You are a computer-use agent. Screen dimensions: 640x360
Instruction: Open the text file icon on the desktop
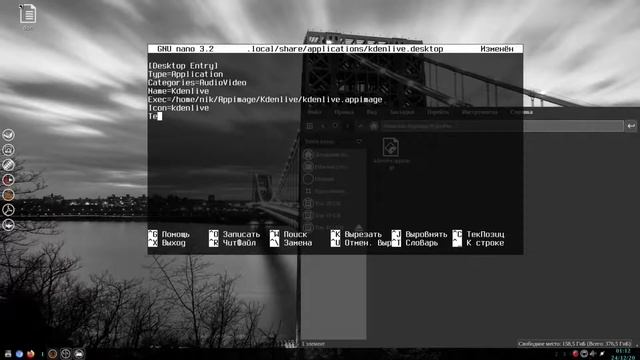27,14
